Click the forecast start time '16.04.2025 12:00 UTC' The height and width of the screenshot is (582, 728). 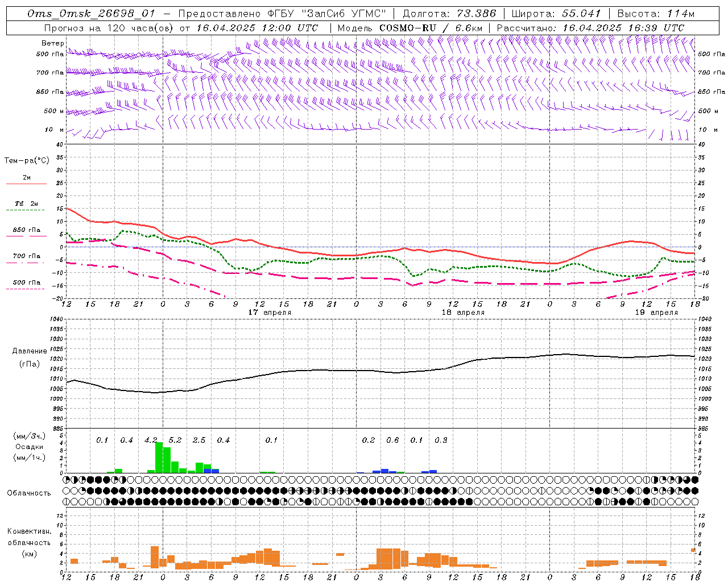point(257,28)
